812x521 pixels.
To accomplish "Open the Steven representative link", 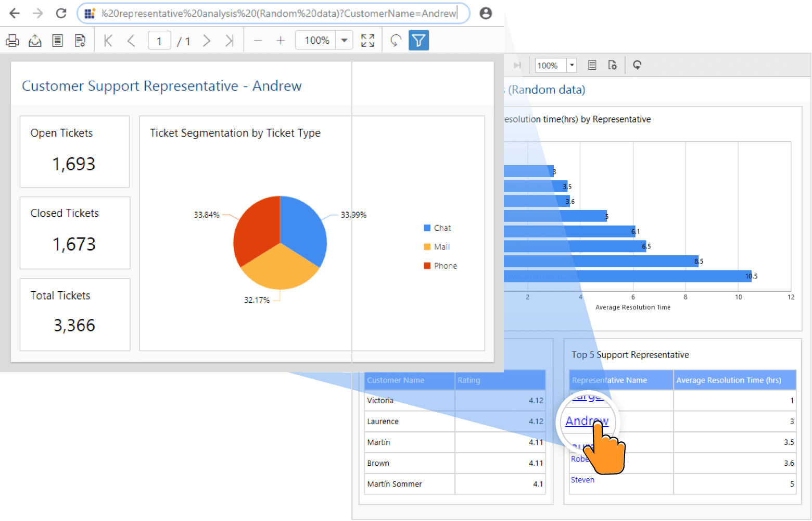I will pos(582,480).
